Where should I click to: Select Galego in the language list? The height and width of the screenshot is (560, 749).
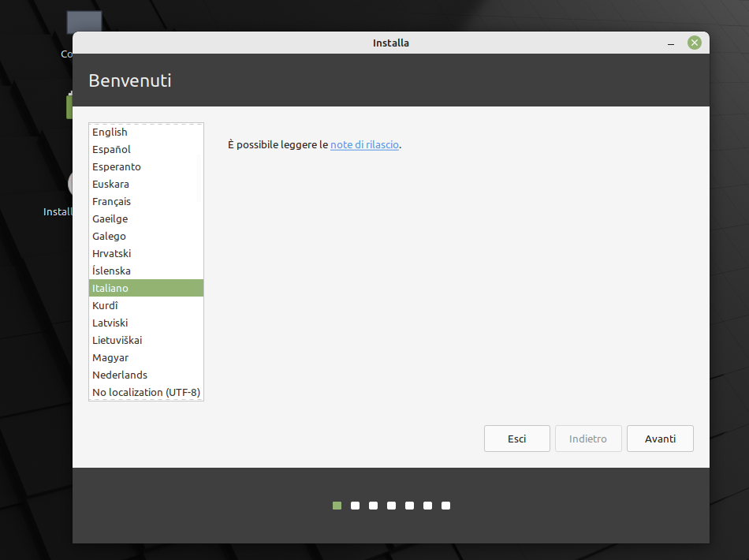146,236
